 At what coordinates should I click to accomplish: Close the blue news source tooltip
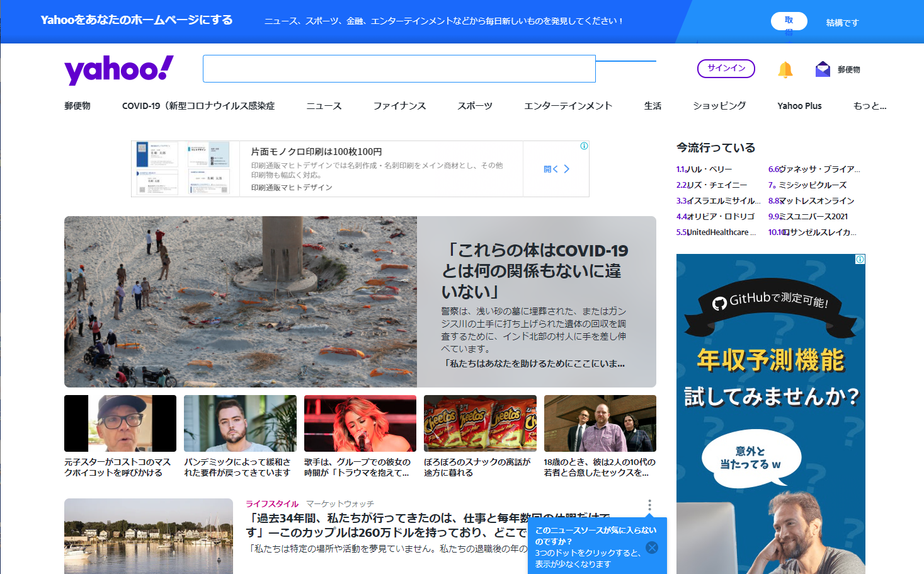(652, 548)
